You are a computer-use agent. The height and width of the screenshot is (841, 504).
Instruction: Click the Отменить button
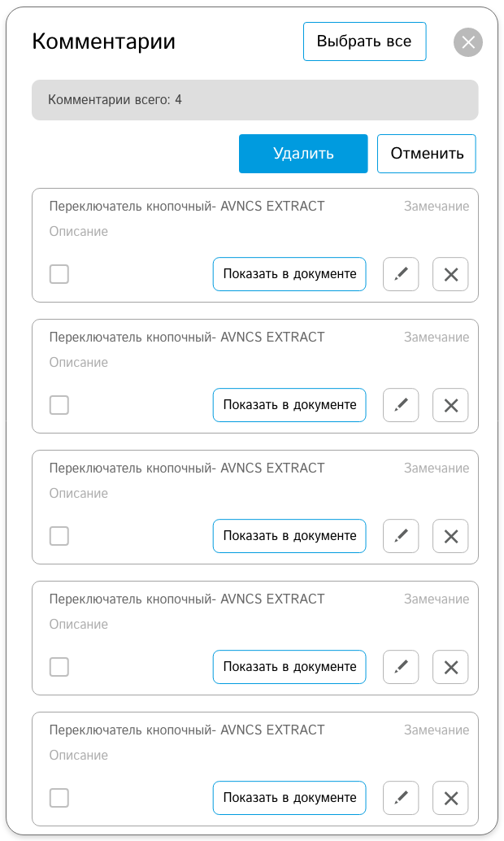(427, 154)
